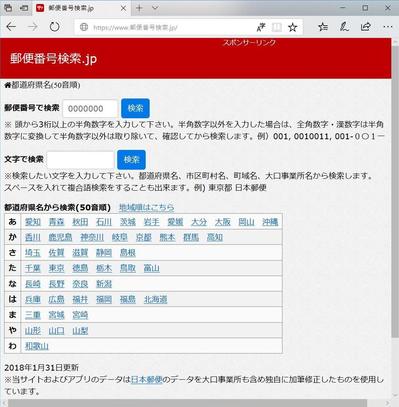Open the 長野 prefecture link
Screen dimensions: 399x407
point(56,284)
